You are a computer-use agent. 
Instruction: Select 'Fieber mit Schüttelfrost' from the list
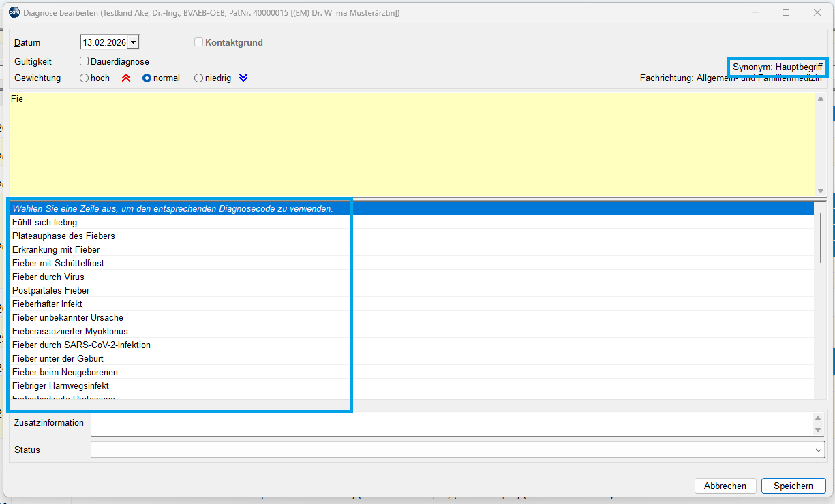pos(58,263)
